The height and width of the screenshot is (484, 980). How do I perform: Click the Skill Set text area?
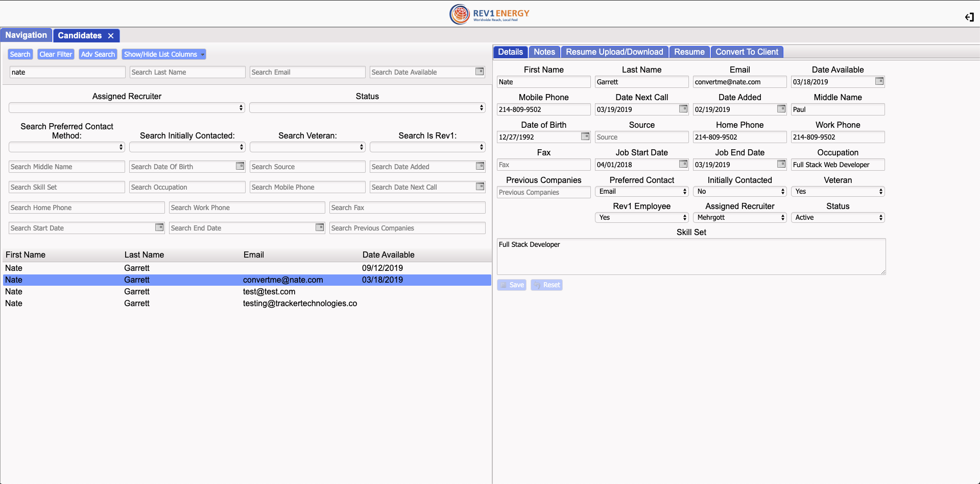click(x=691, y=257)
